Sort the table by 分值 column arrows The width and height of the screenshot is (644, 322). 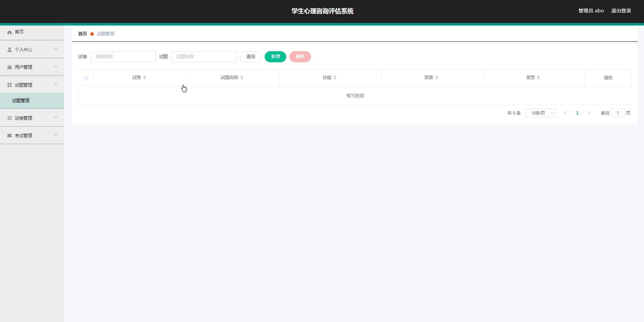[x=335, y=78]
